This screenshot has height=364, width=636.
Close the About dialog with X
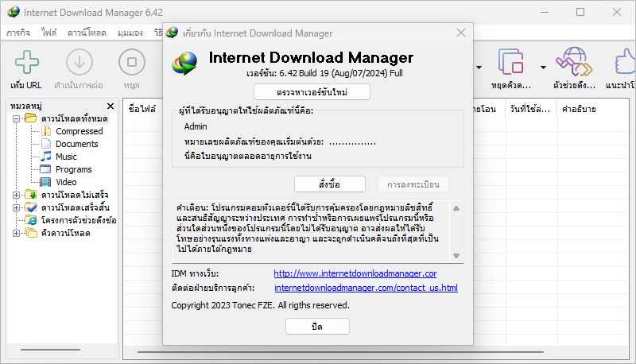[x=461, y=33]
